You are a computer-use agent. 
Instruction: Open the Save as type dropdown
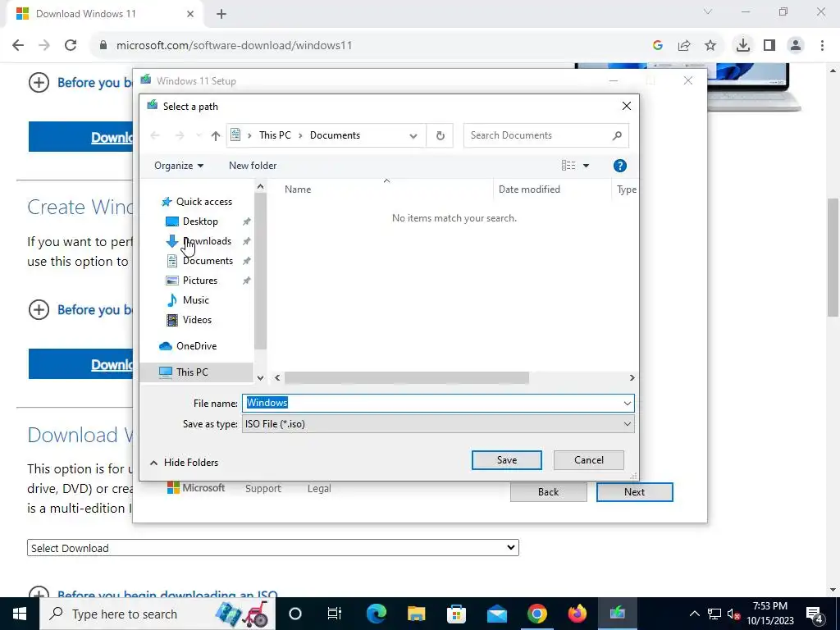coord(628,424)
